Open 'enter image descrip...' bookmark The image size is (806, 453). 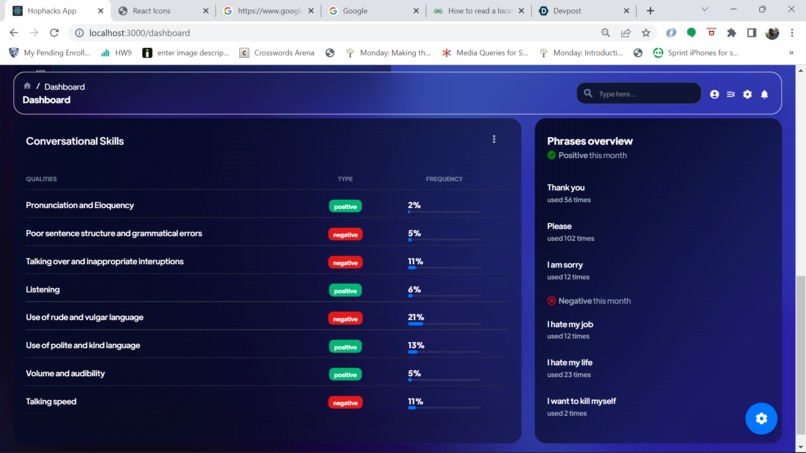(x=186, y=52)
